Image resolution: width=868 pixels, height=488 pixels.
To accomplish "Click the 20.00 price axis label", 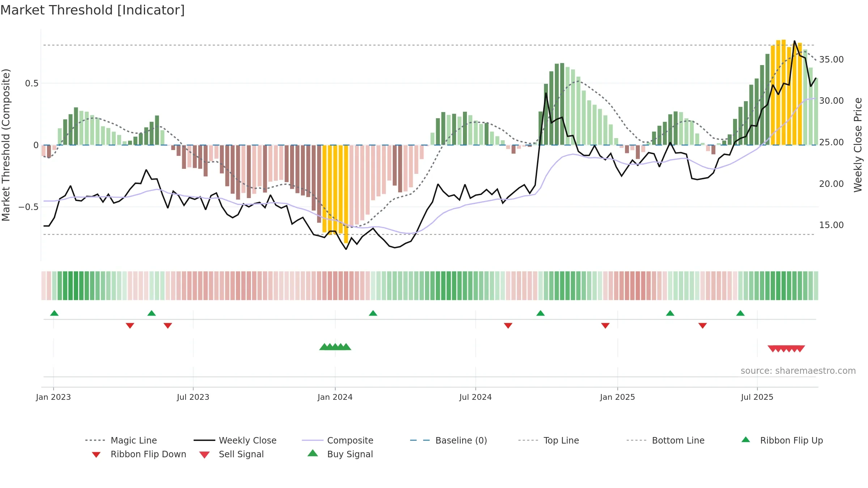I will click(831, 184).
